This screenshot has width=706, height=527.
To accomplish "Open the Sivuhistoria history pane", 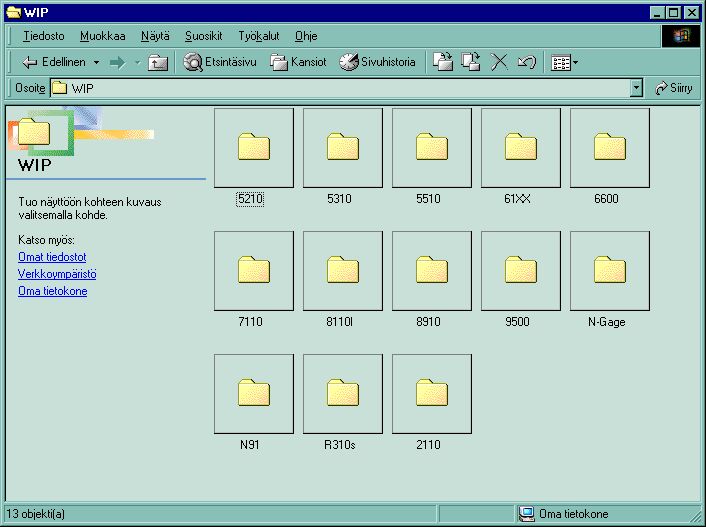I will click(377, 62).
